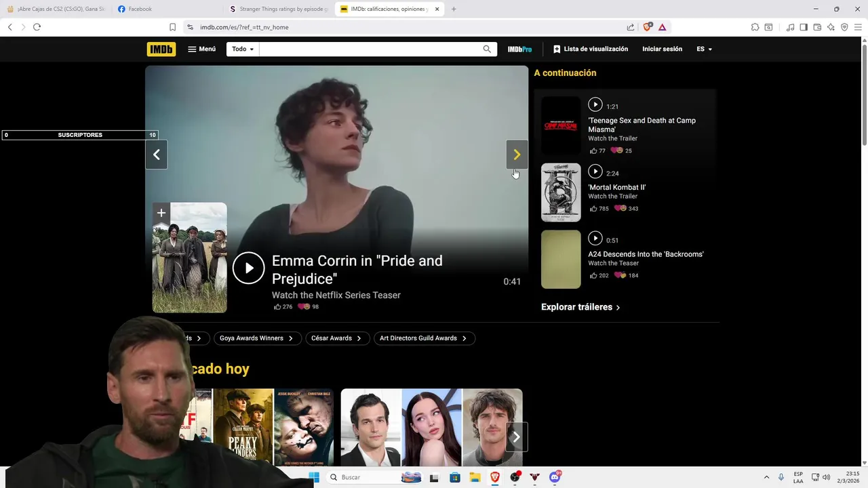868x488 pixels.
Task: Open Lista de visualización watchlist
Action: [591, 49]
